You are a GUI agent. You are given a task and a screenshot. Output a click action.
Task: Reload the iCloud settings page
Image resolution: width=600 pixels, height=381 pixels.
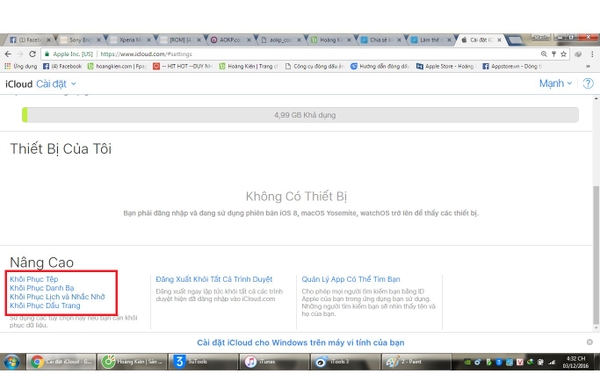tap(33, 54)
